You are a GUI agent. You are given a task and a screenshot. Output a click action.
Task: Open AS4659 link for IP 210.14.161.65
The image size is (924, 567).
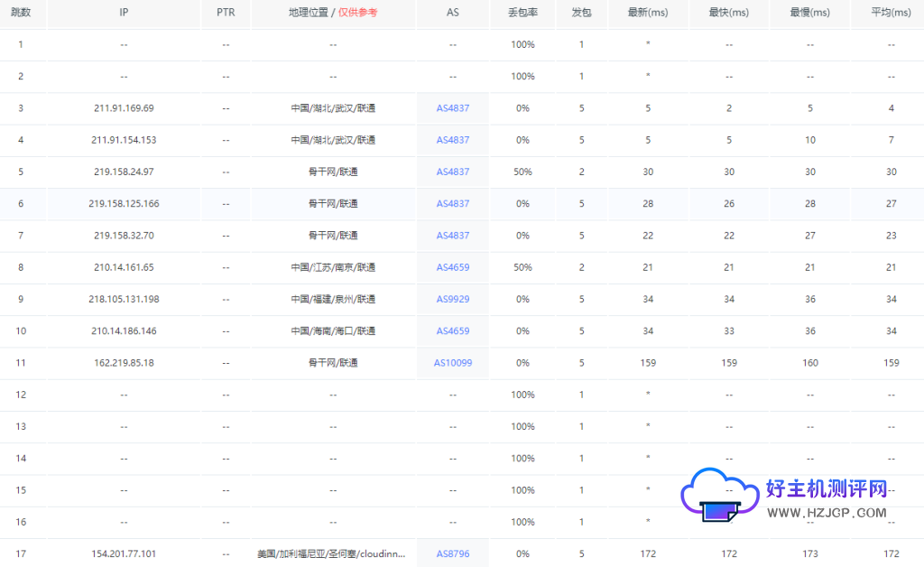point(453,267)
